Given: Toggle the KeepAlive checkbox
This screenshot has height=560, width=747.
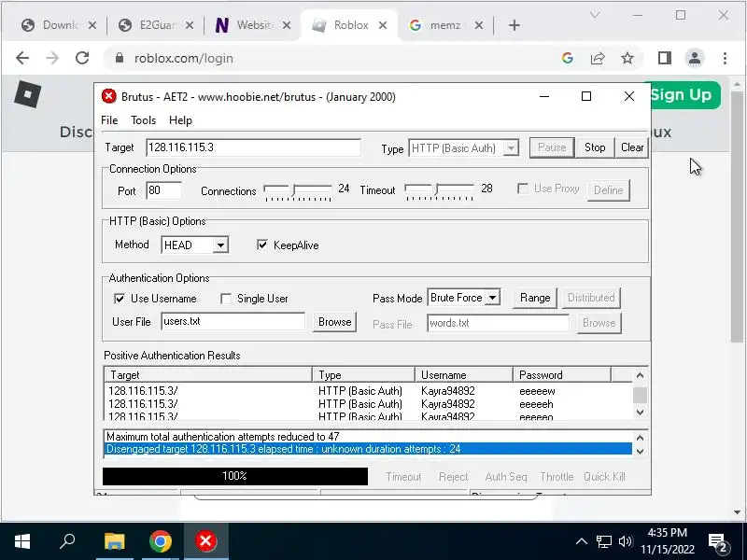Looking at the screenshot, I should [262, 245].
